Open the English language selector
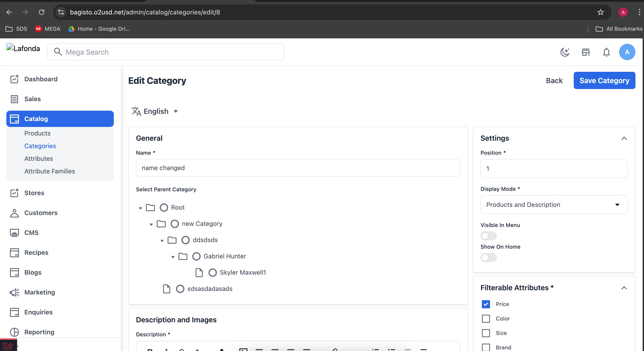Image resolution: width=644 pixels, height=351 pixels. point(155,111)
